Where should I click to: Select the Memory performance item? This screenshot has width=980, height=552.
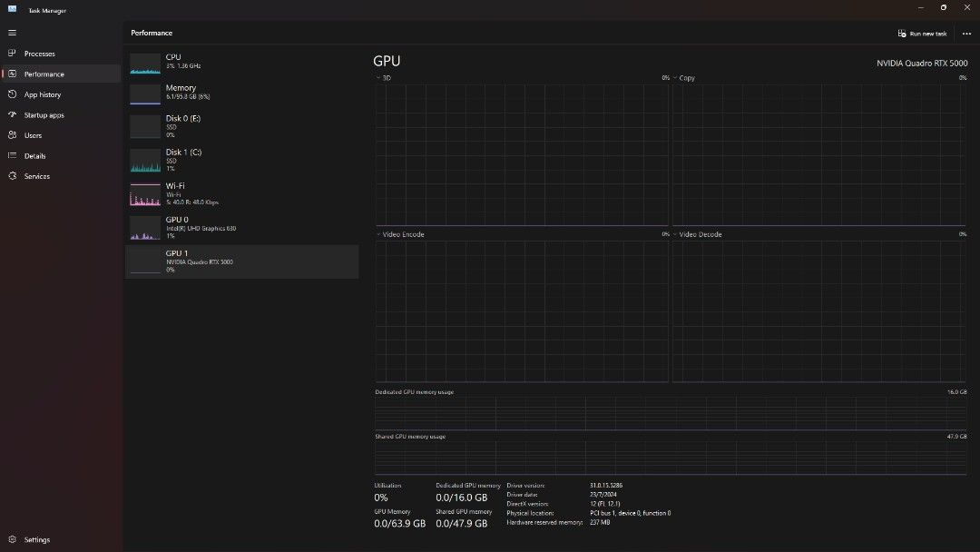tap(240, 93)
